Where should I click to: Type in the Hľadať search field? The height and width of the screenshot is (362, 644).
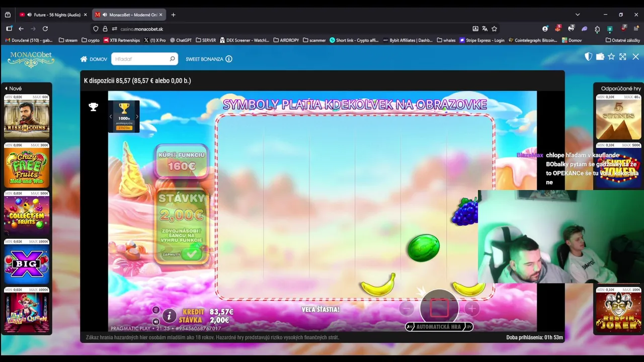pyautogui.click(x=145, y=59)
